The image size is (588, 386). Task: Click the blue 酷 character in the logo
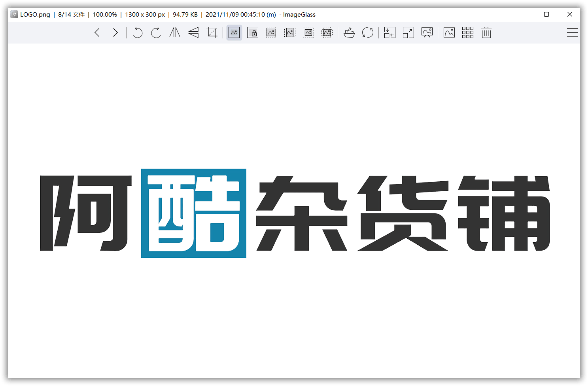(194, 213)
